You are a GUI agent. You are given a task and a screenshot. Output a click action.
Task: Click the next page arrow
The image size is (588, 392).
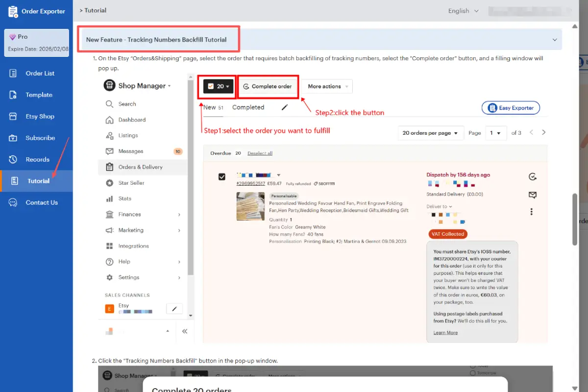click(x=543, y=132)
